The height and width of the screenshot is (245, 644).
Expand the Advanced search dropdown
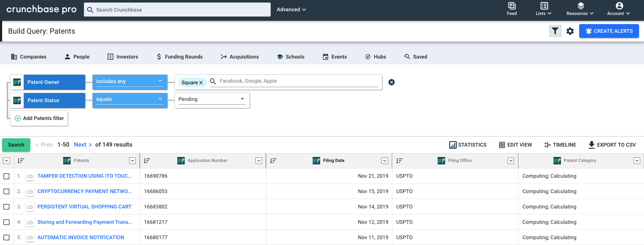[291, 10]
